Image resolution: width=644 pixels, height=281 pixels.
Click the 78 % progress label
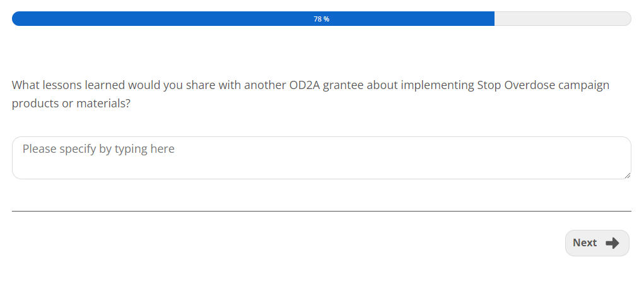pyautogui.click(x=321, y=19)
